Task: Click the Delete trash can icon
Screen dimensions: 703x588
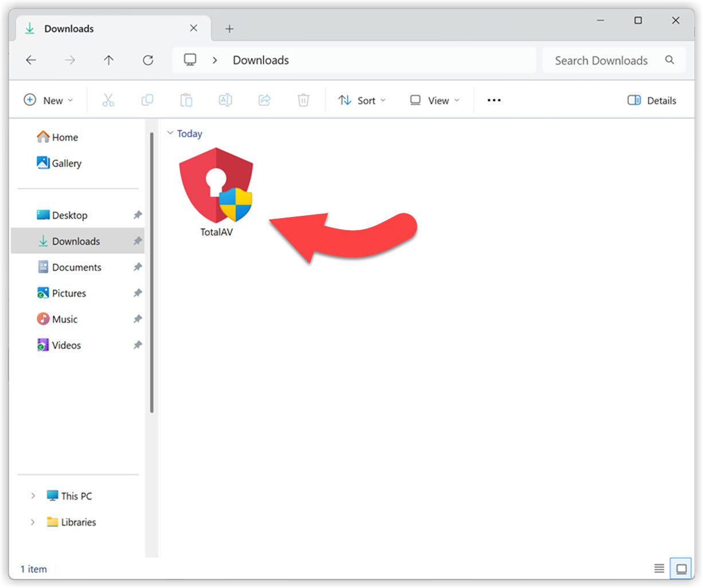Action: coord(303,101)
